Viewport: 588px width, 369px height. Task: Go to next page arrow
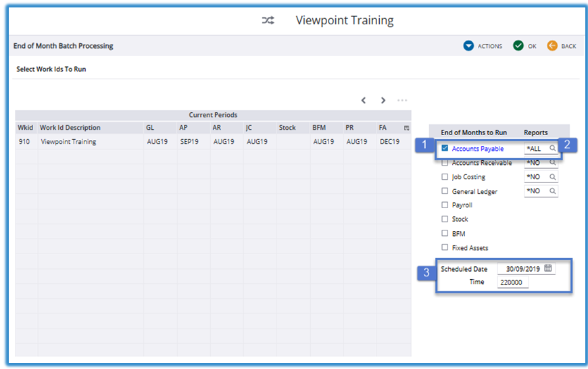tap(383, 101)
